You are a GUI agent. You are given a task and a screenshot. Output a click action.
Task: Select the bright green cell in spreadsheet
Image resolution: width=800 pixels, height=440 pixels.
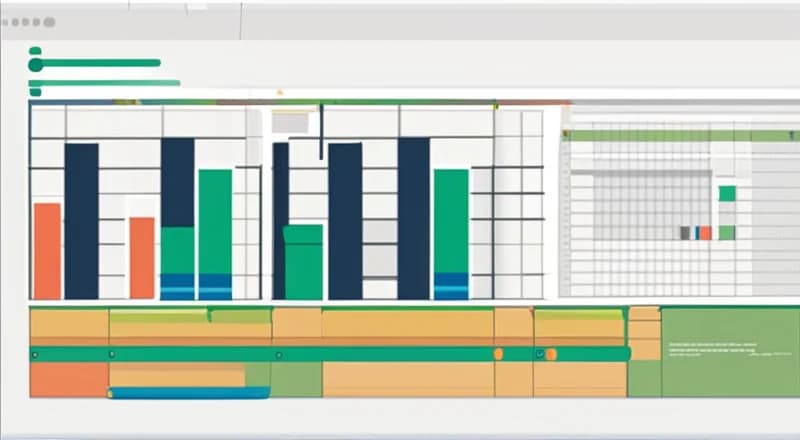pyautogui.click(x=727, y=193)
